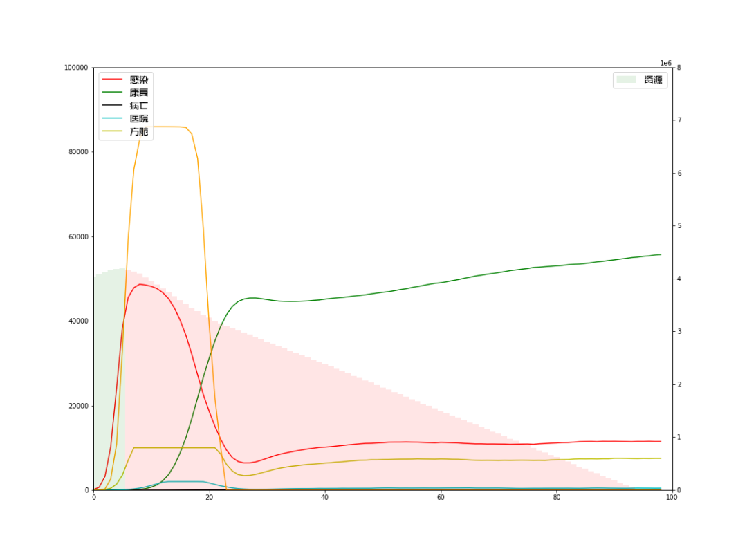Click the red line sample beside 感染
This screenshot has height=560, width=747.
113,80
